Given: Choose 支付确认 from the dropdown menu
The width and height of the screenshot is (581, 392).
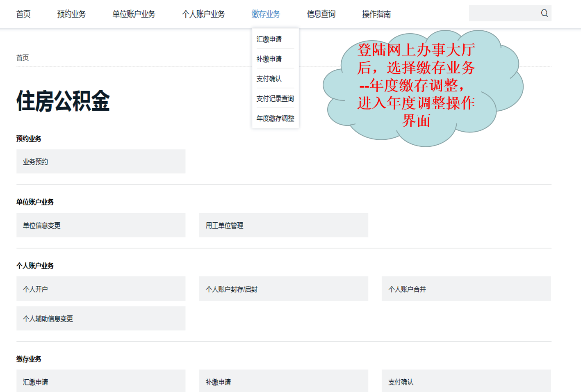Looking at the screenshot, I should (269, 79).
